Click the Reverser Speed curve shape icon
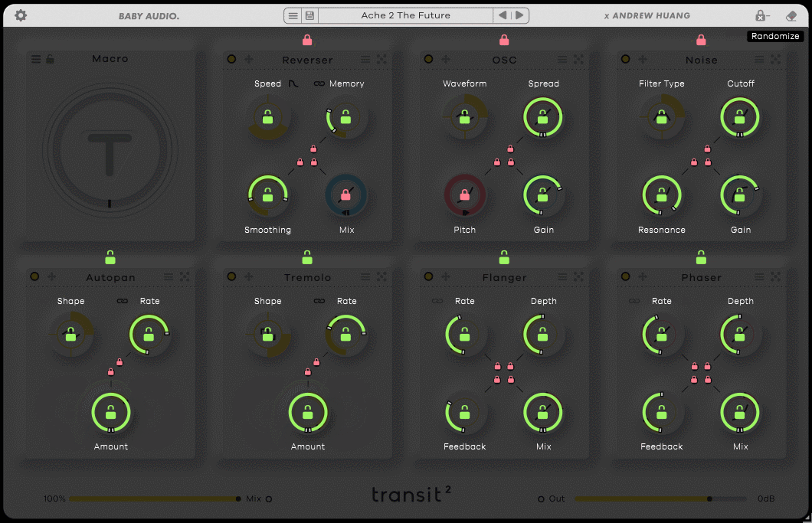This screenshot has width=812, height=523. pos(293,83)
